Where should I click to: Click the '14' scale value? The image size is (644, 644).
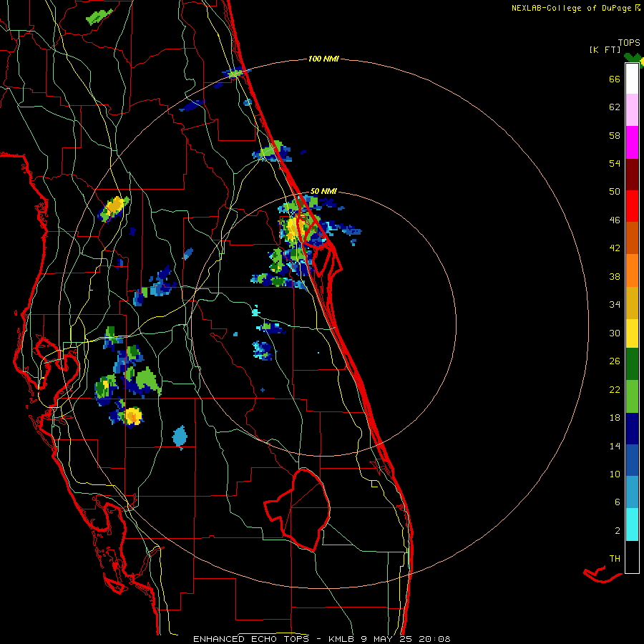(615, 446)
